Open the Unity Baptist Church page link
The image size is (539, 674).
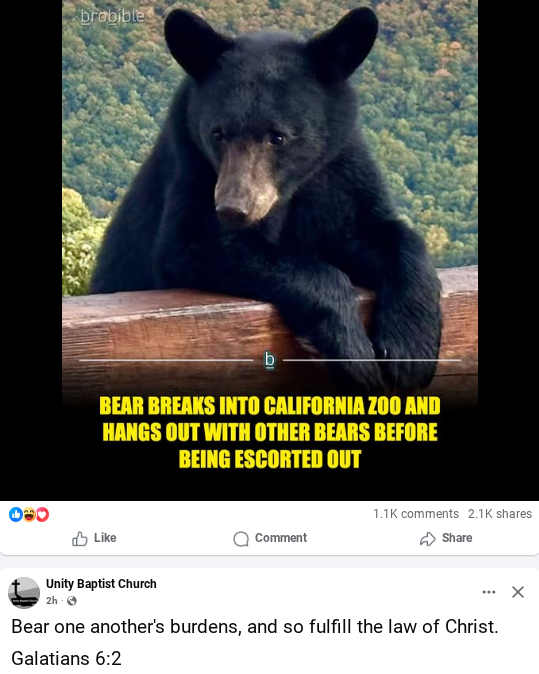pyautogui.click(x=101, y=584)
